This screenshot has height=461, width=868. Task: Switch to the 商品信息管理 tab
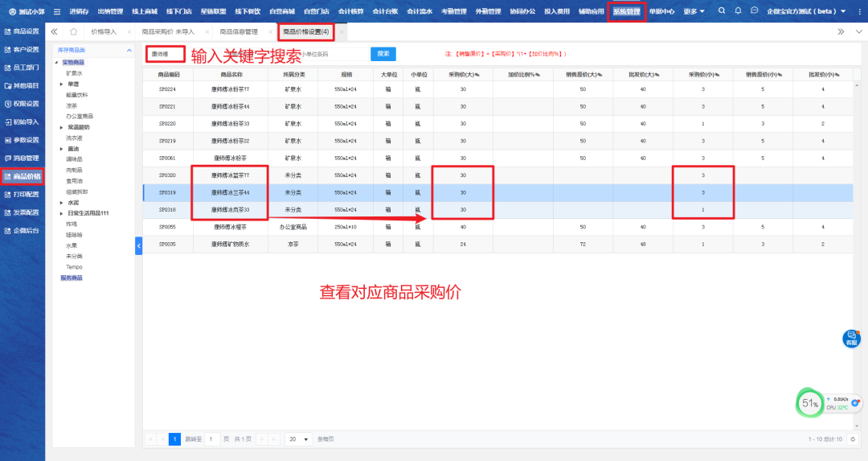(x=239, y=31)
